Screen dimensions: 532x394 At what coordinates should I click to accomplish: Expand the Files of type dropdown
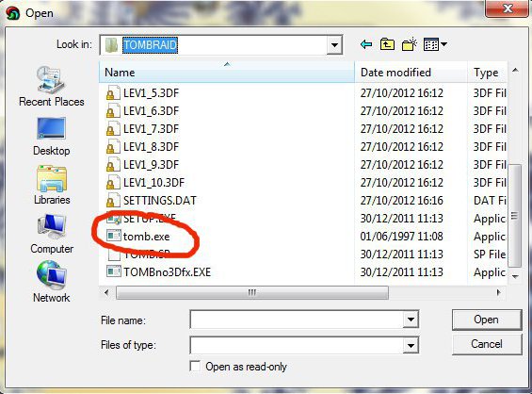coord(411,346)
